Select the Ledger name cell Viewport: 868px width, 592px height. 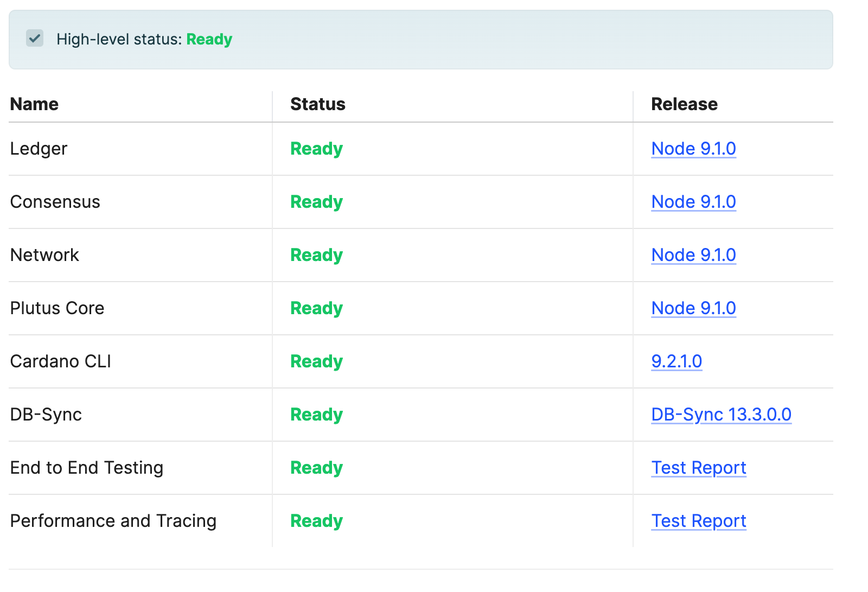point(39,149)
